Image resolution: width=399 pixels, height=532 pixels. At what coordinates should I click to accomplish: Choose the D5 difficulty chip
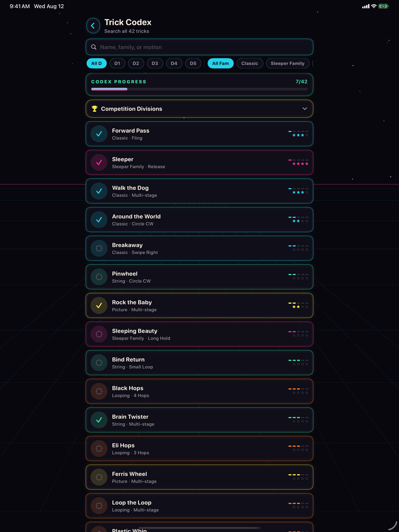click(193, 63)
